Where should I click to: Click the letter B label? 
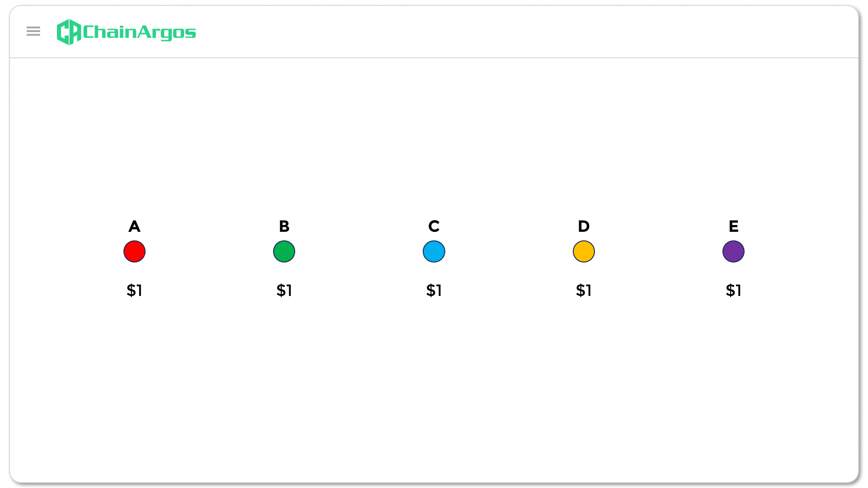click(284, 226)
